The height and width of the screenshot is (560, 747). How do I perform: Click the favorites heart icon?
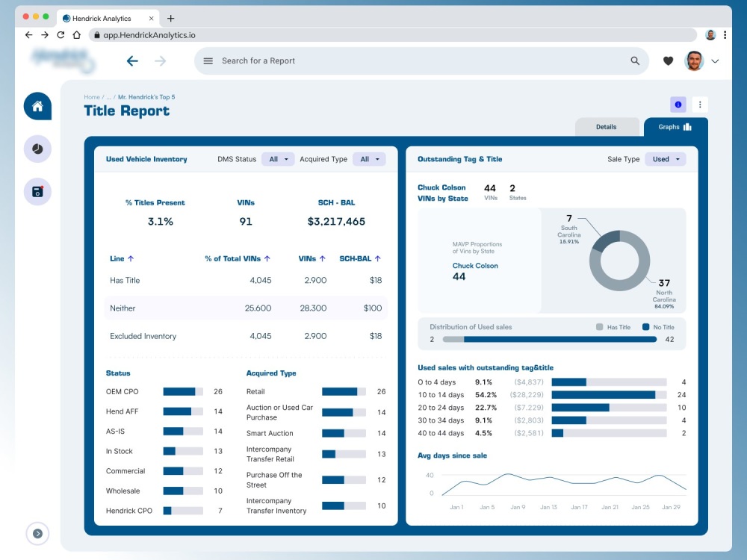point(668,61)
